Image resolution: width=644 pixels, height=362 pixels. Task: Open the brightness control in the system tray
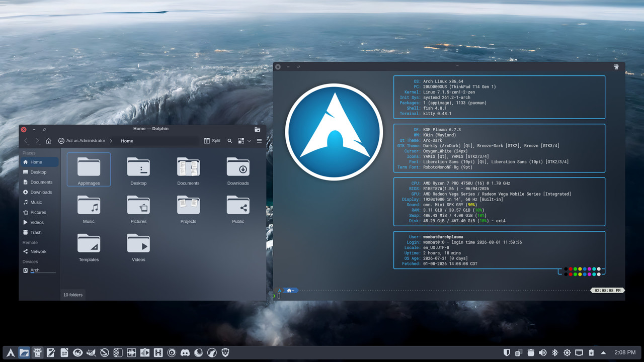click(x=567, y=353)
